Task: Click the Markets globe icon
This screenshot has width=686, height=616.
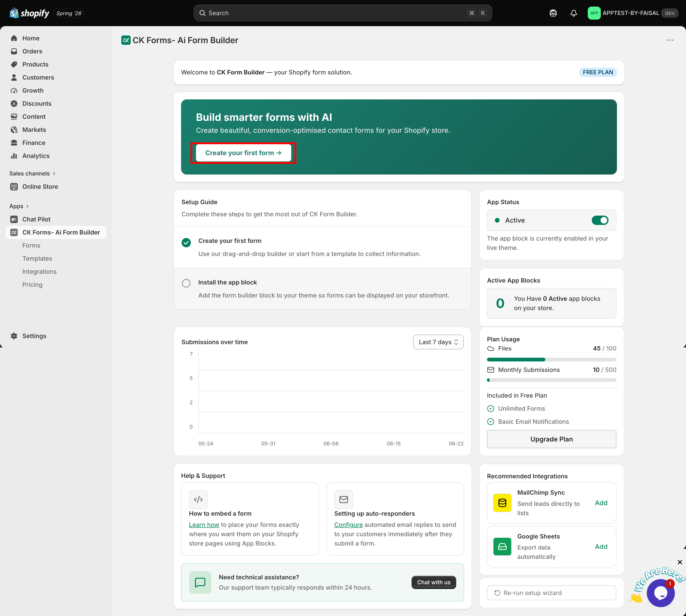Action: point(14,130)
